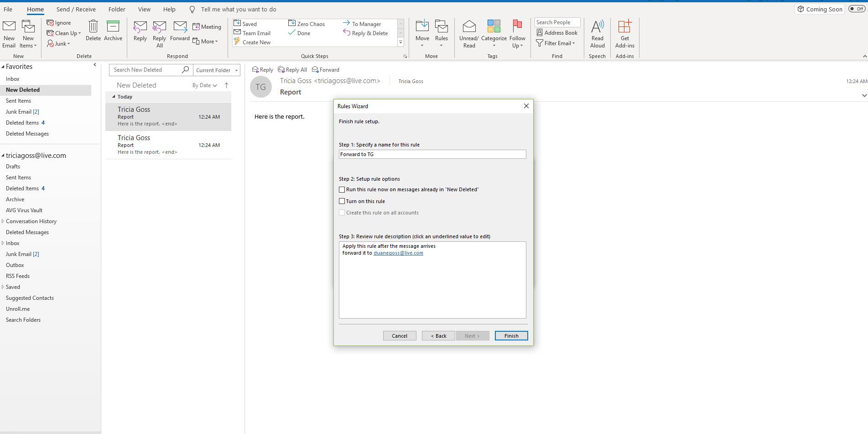The height and width of the screenshot is (434, 868).
Task: Click the Search People field
Action: click(557, 22)
